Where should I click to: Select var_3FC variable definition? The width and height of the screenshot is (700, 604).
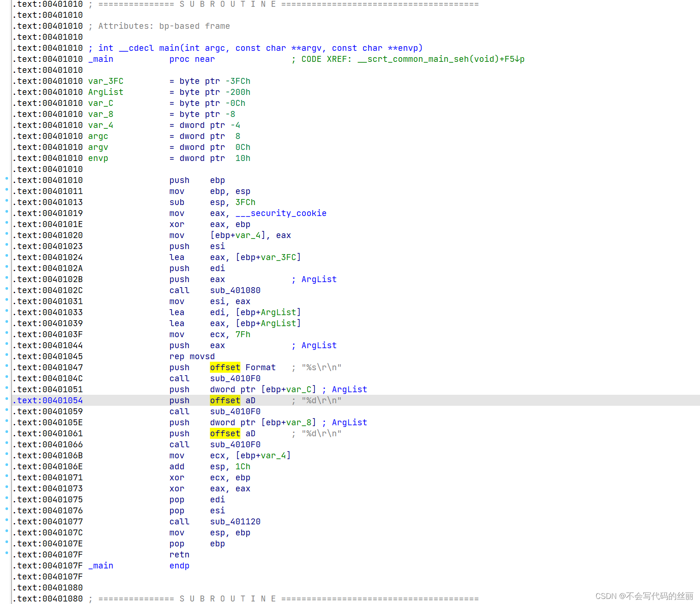pyautogui.click(x=169, y=81)
